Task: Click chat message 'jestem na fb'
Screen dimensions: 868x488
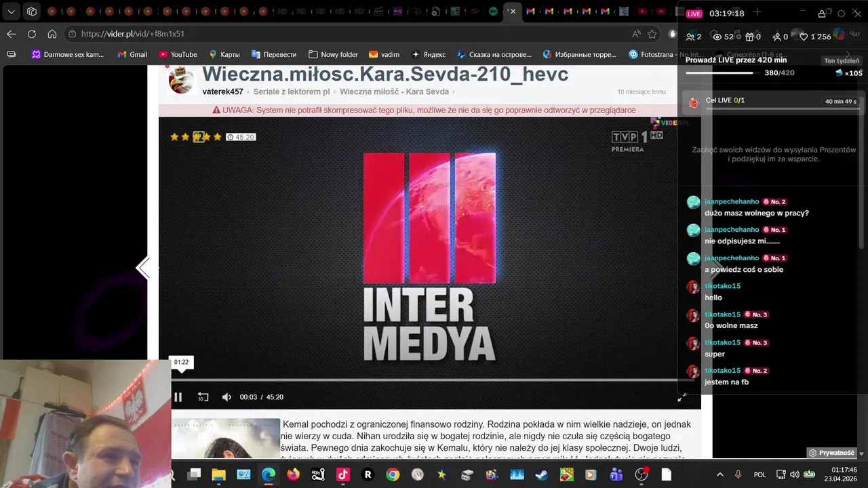Action: pos(726,382)
